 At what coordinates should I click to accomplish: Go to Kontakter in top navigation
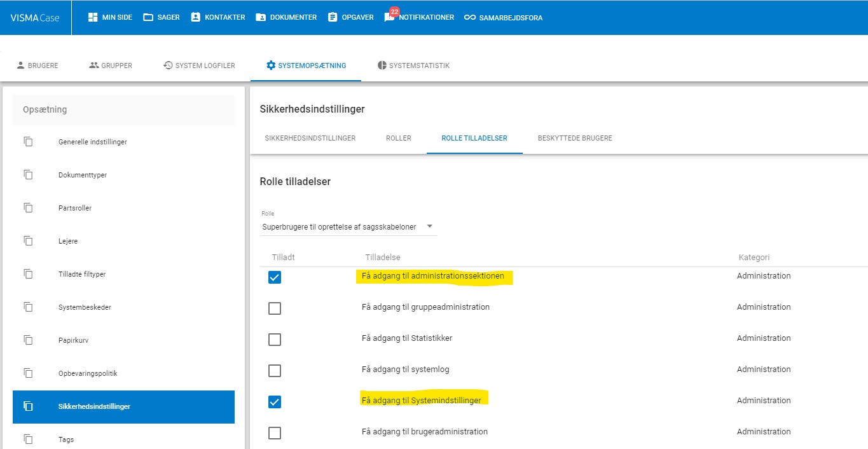point(218,17)
